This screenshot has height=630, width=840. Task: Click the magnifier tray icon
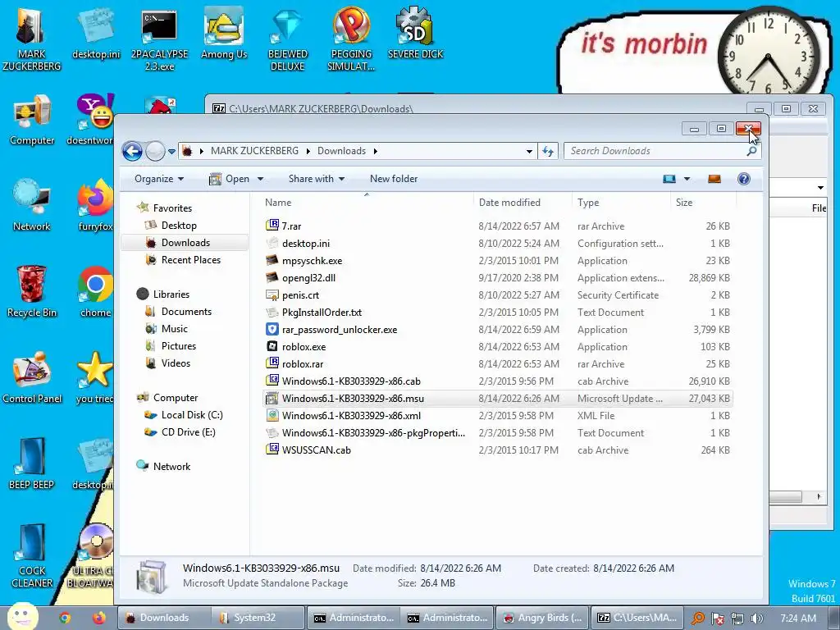(x=697, y=619)
